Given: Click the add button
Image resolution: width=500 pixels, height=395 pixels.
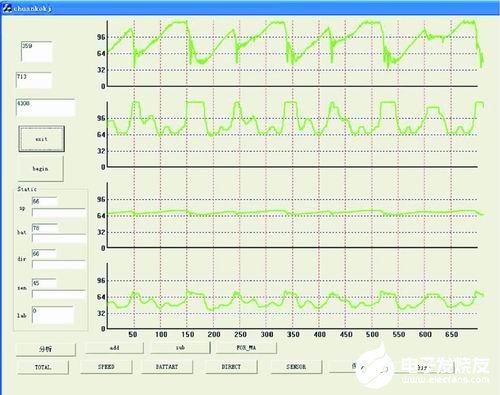Looking at the screenshot, I should 114,348.
